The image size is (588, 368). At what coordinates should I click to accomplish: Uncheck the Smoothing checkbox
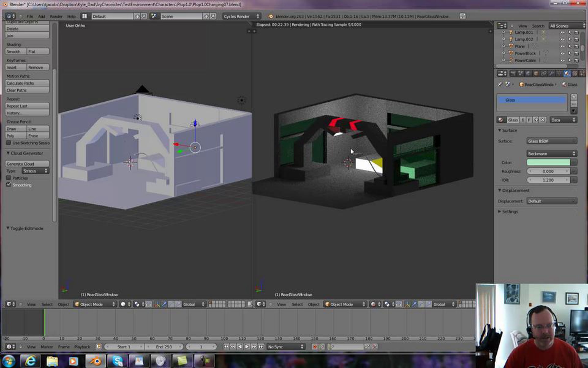(9, 184)
